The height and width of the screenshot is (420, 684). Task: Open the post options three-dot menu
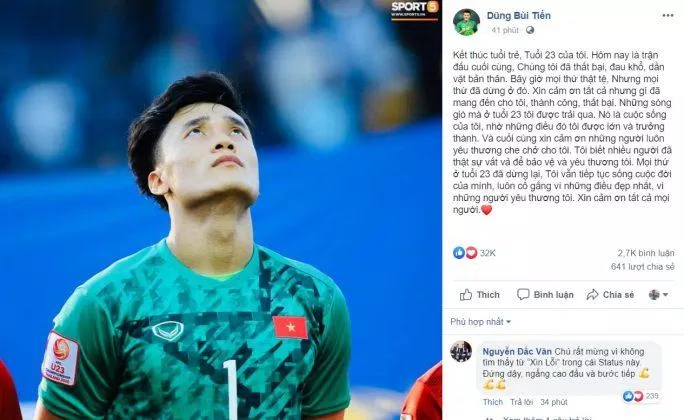(x=667, y=15)
